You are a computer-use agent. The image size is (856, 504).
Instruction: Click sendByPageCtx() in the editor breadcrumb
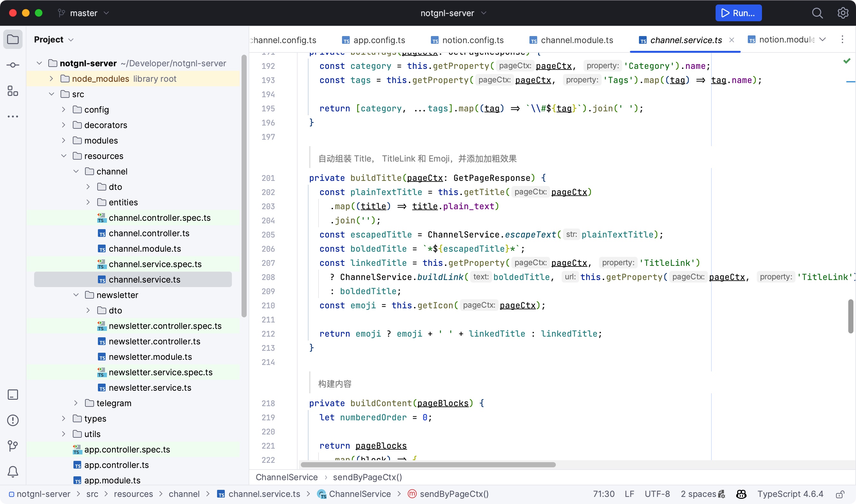[x=367, y=478]
